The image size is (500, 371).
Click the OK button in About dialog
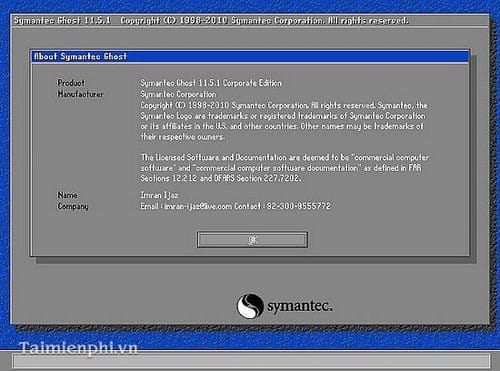click(252, 240)
